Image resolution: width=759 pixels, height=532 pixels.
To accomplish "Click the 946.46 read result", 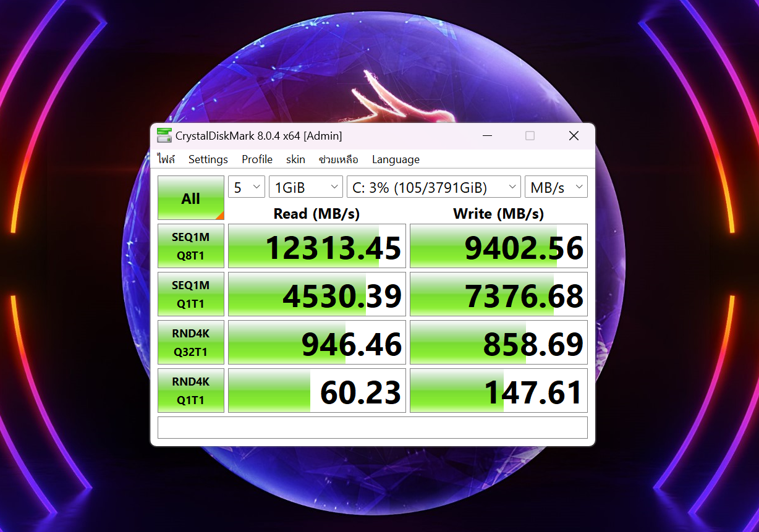I will (317, 342).
